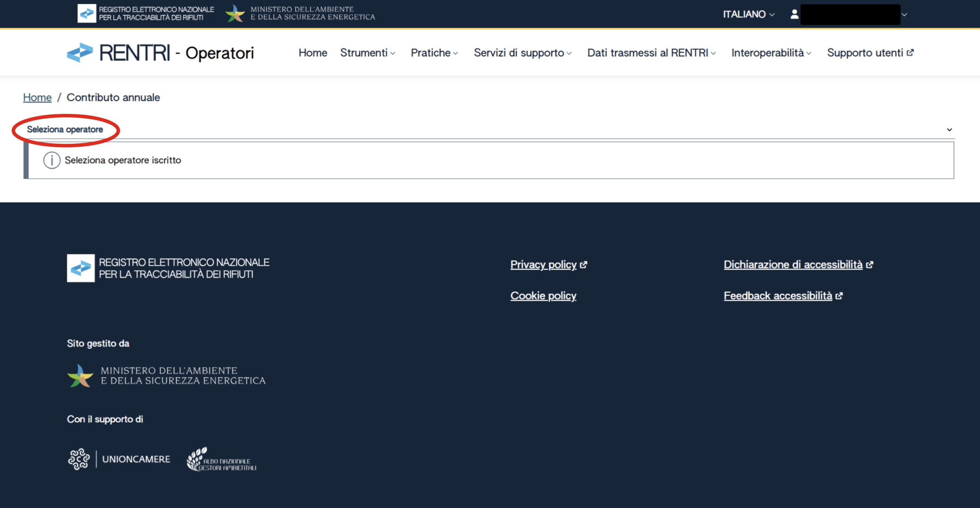Click the Albo Nazionale Gestori Ambientali logo
Image resolution: width=980 pixels, height=508 pixels.
tap(221, 459)
